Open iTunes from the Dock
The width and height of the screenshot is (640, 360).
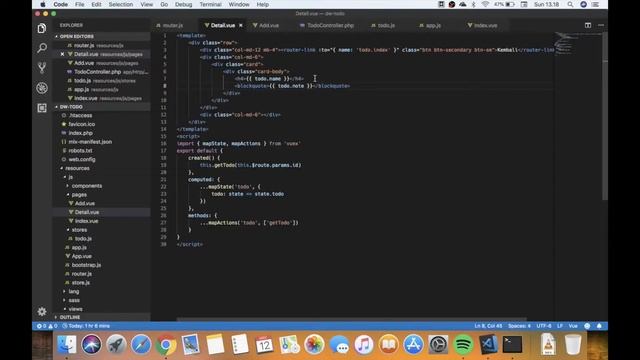(364, 345)
